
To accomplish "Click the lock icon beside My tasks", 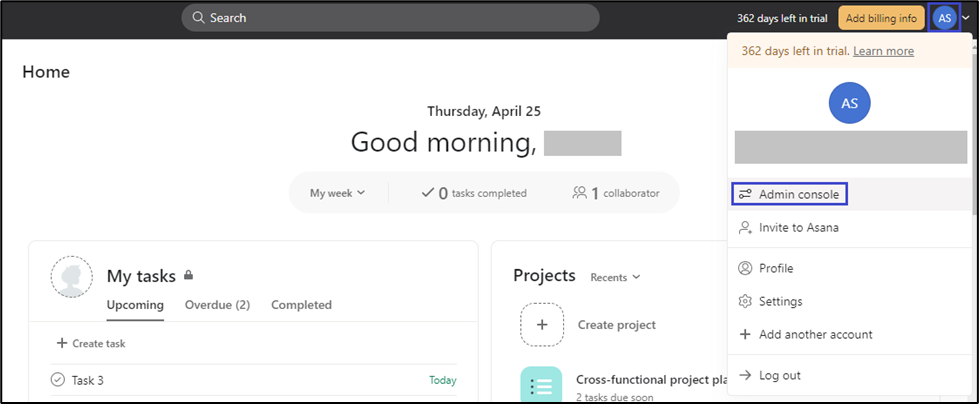I will (x=188, y=275).
